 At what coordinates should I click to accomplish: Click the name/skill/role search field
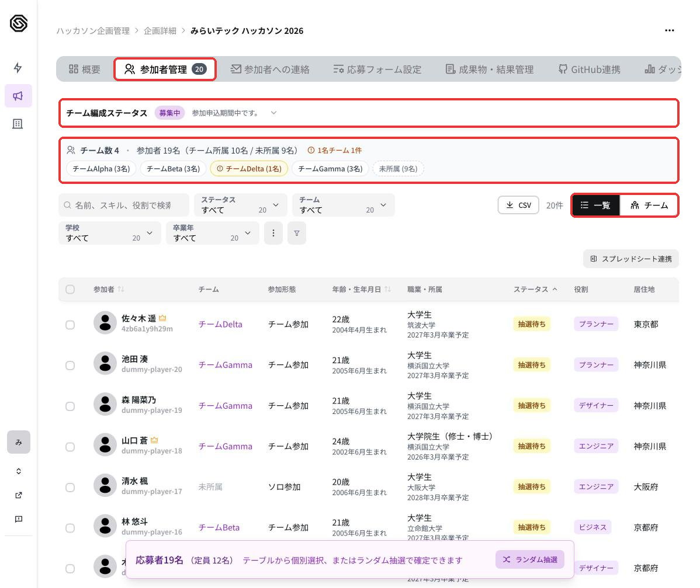(x=124, y=205)
